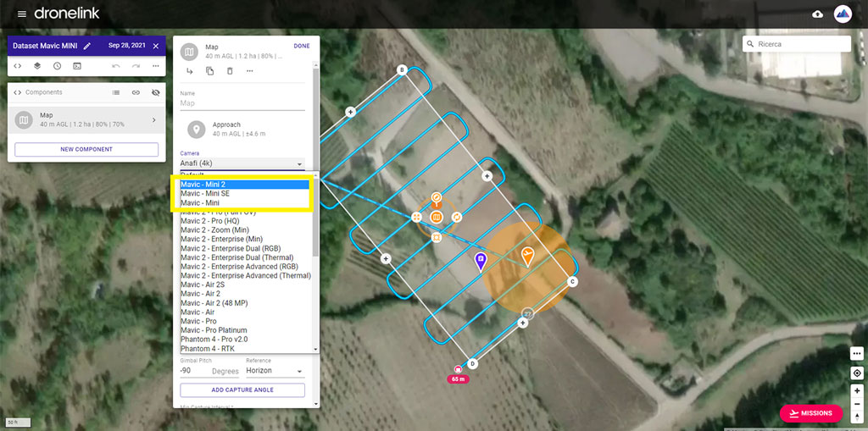The image size is (868, 431).
Task: Choose Mavic 2 - Zoom (Min) in the list
Action: point(214,230)
